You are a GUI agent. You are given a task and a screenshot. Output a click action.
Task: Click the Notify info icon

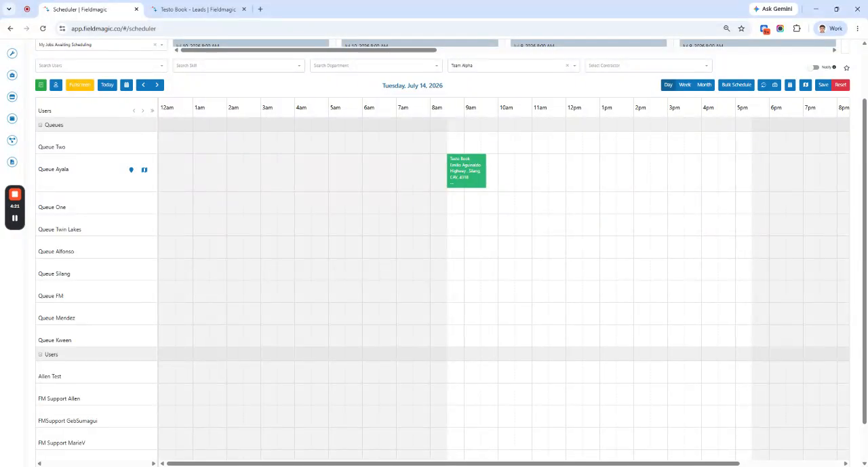click(x=834, y=67)
